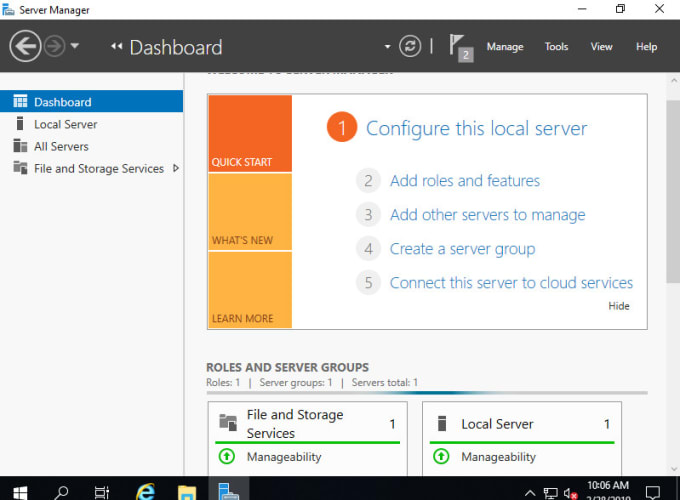Image resolution: width=680 pixels, height=500 pixels.
Task: Click the network tray icon
Action: coord(550,493)
